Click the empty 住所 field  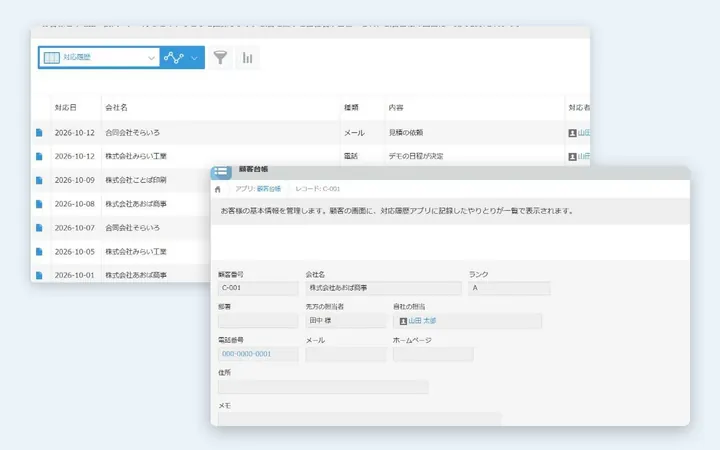323,387
